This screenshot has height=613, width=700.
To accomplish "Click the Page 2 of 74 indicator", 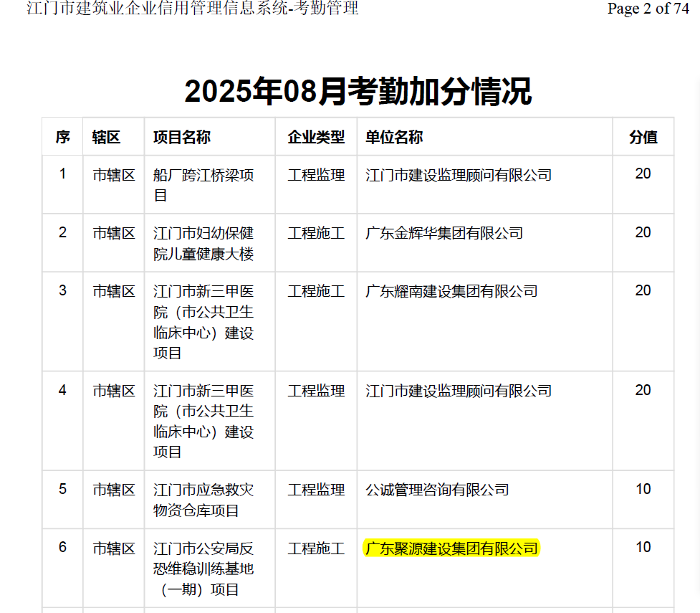I will [x=648, y=9].
